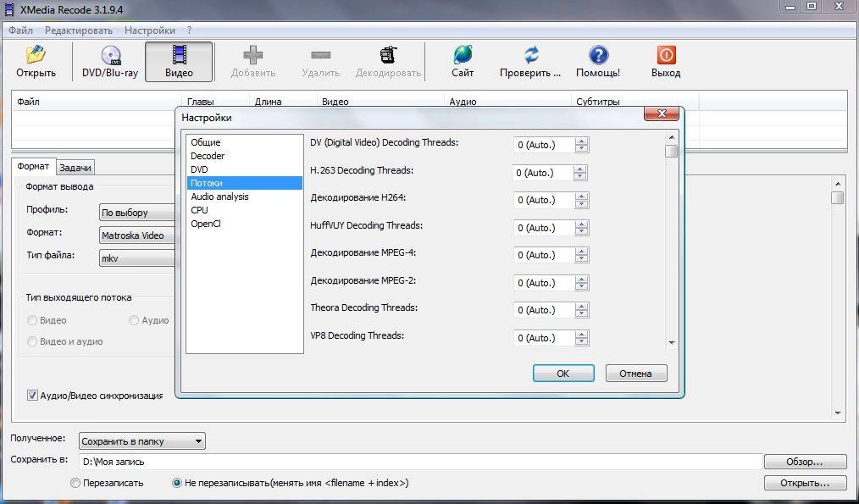The height and width of the screenshot is (504, 859).
Task: Select the Видео output stream radio
Action: tap(32, 320)
